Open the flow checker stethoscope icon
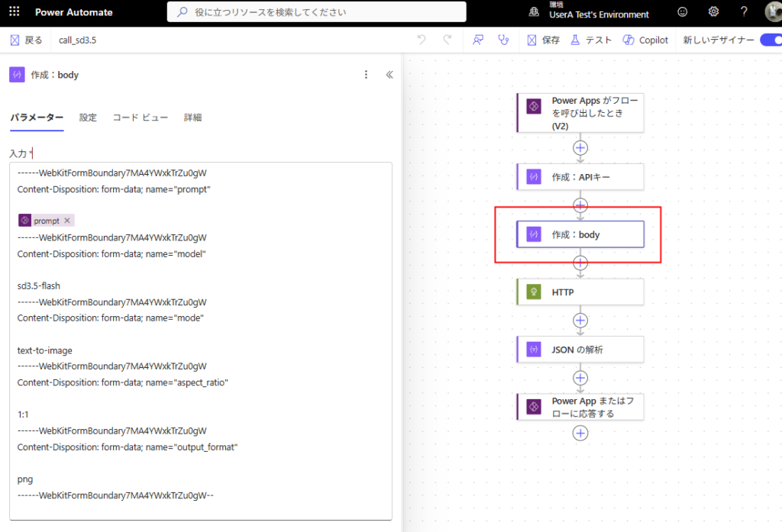 click(502, 40)
